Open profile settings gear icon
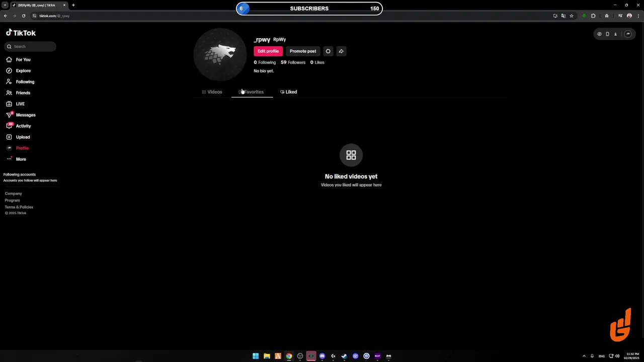This screenshot has height=362, width=644. [328, 51]
